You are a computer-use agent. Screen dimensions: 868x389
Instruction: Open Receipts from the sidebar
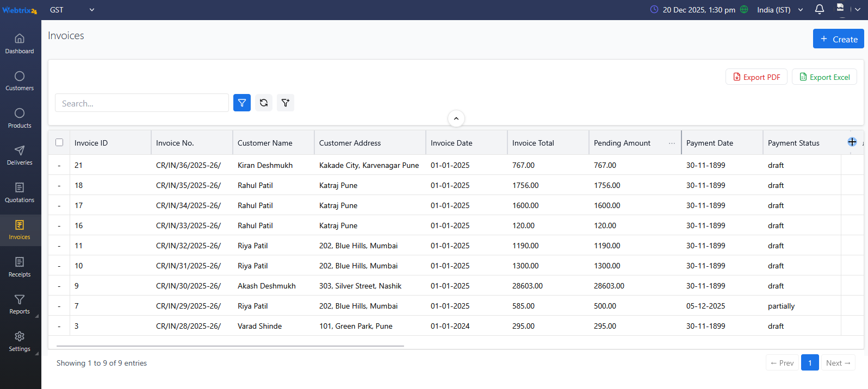(x=20, y=267)
